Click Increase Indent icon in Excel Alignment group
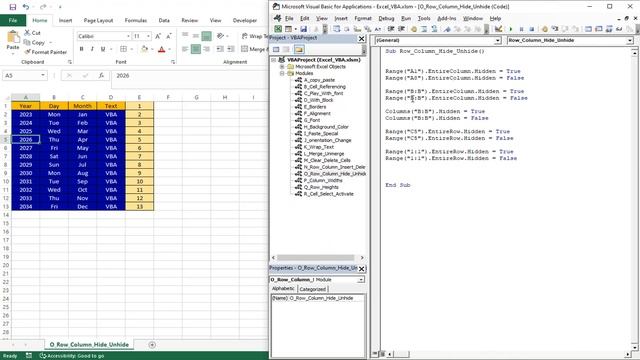This screenshot has width=640, height=360. coord(231,49)
